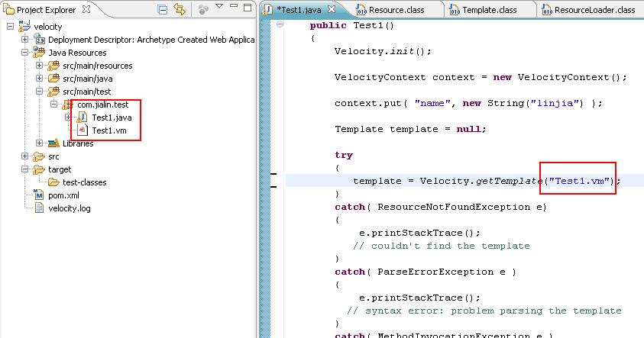Viewport: 644px width, 338px height.
Task: Select src/main/resources in the tree
Action: point(97,66)
